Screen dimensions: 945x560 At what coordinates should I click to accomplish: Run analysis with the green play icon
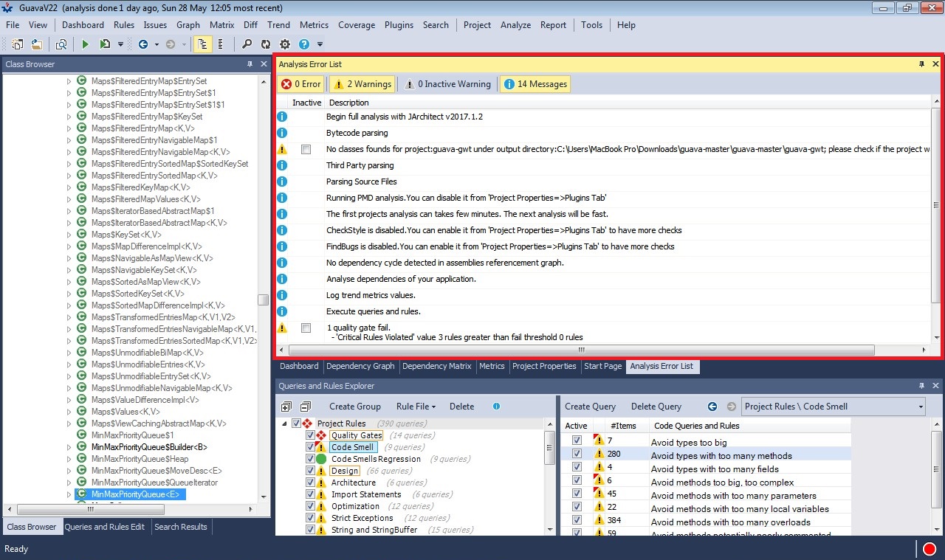(86, 44)
